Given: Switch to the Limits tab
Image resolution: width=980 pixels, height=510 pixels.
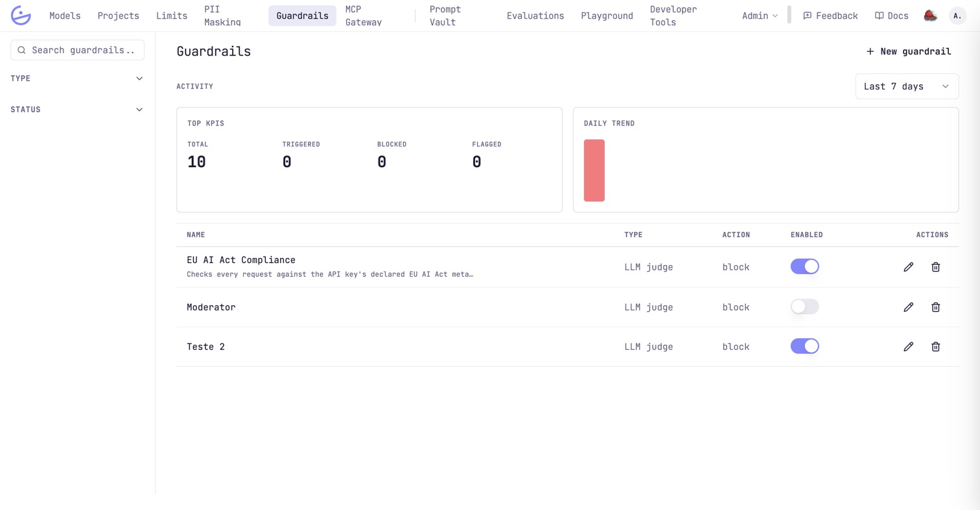Looking at the screenshot, I should coord(172,16).
